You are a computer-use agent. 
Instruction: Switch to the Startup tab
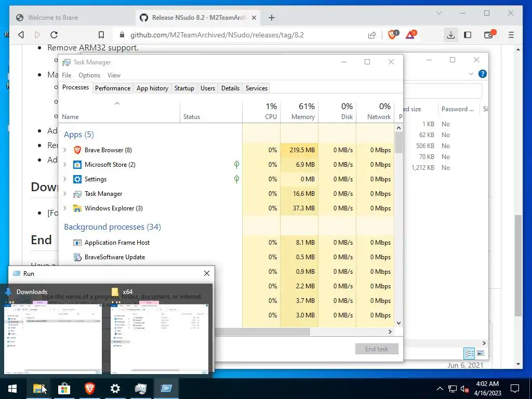184,88
